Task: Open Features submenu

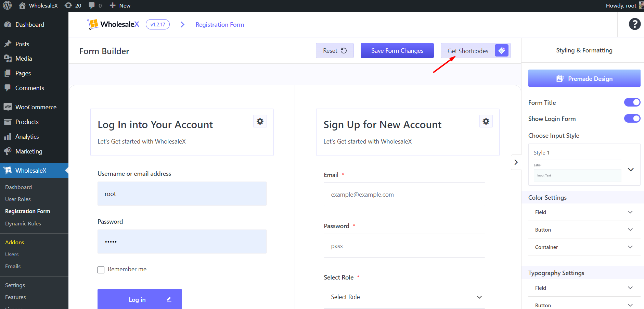Action: pos(15,297)
